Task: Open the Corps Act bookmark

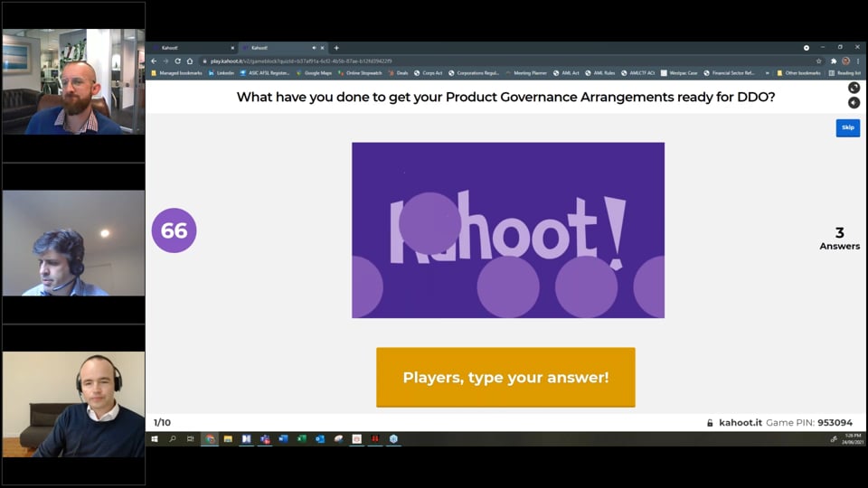Action: click(x=429, y=72)
